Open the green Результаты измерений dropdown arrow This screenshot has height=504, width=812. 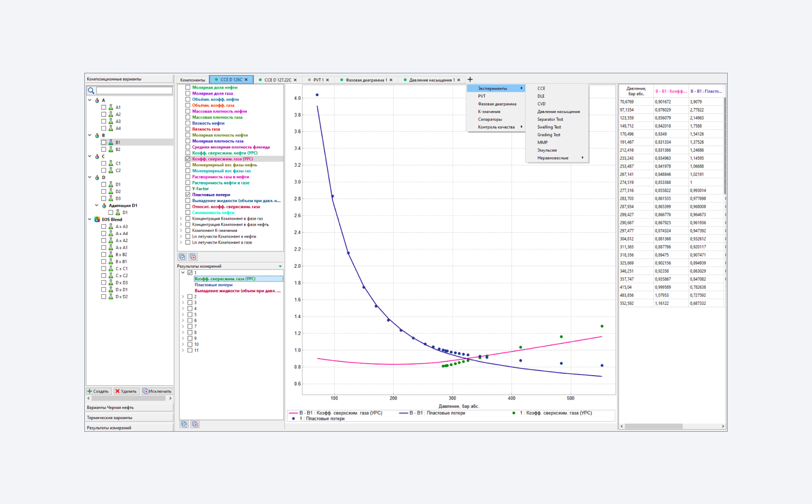coord(280,266)
